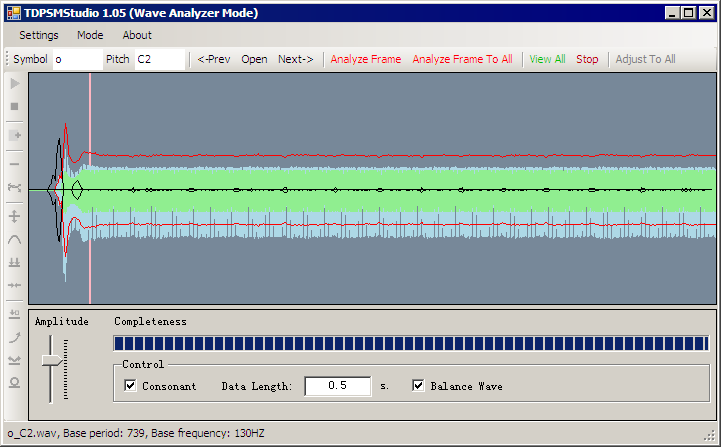Click the Pitch input field
Screen dimensions: 721x447
click(x=160, y=59)
